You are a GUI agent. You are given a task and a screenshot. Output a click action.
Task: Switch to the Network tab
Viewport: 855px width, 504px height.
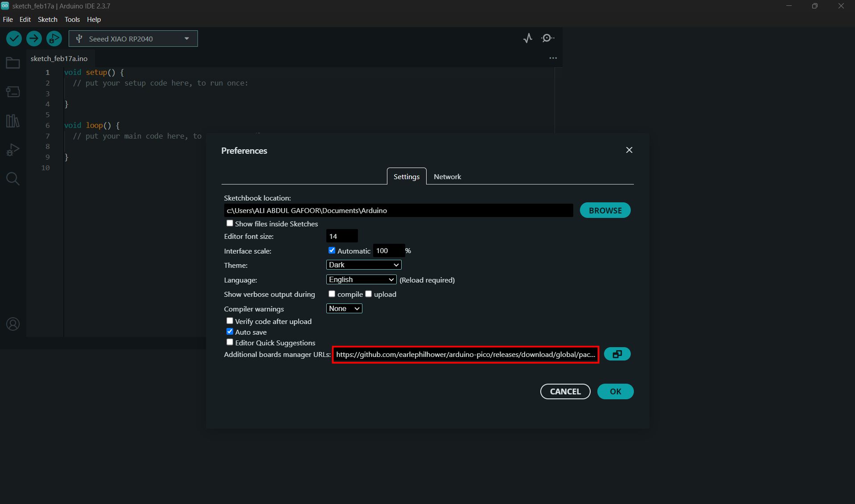pyautogui.click(x=447, y=176)
